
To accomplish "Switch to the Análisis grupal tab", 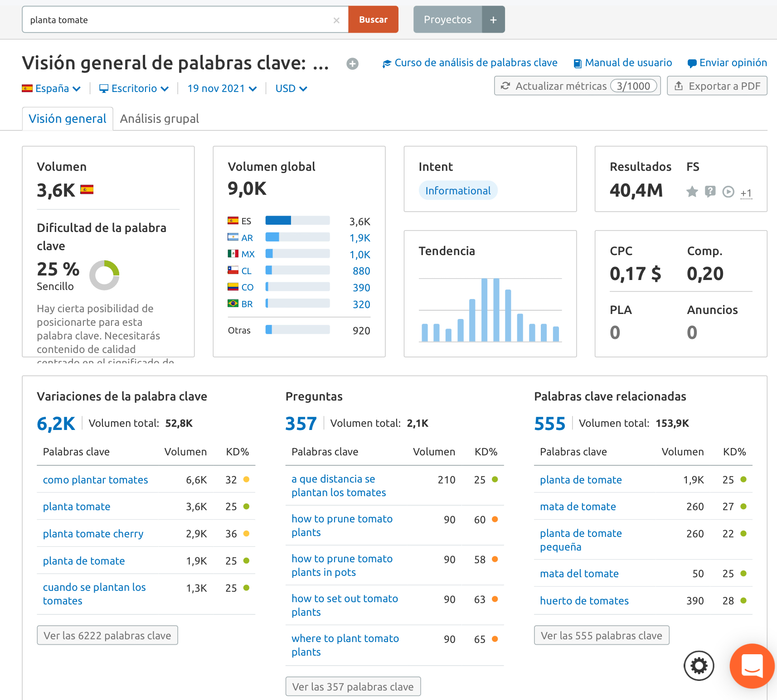I will point(159,119).
